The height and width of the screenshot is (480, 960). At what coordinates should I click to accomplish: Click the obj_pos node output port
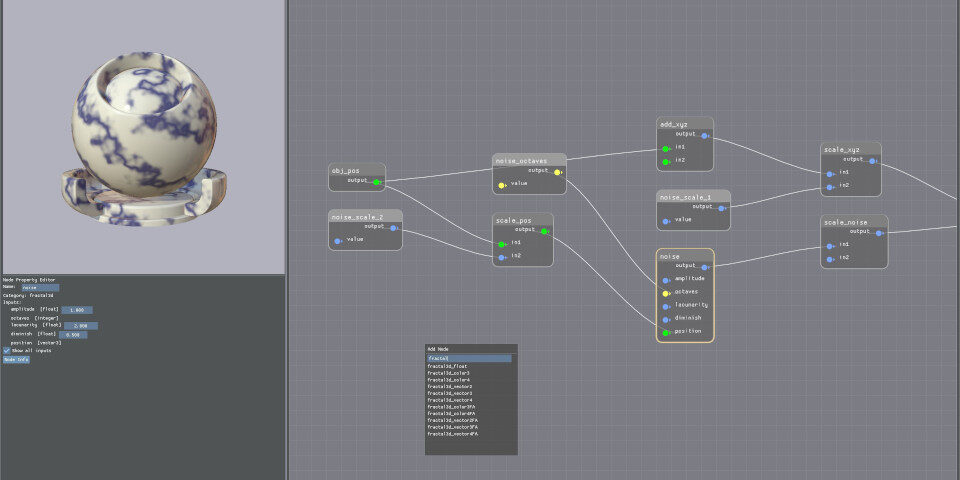[377, 182]
